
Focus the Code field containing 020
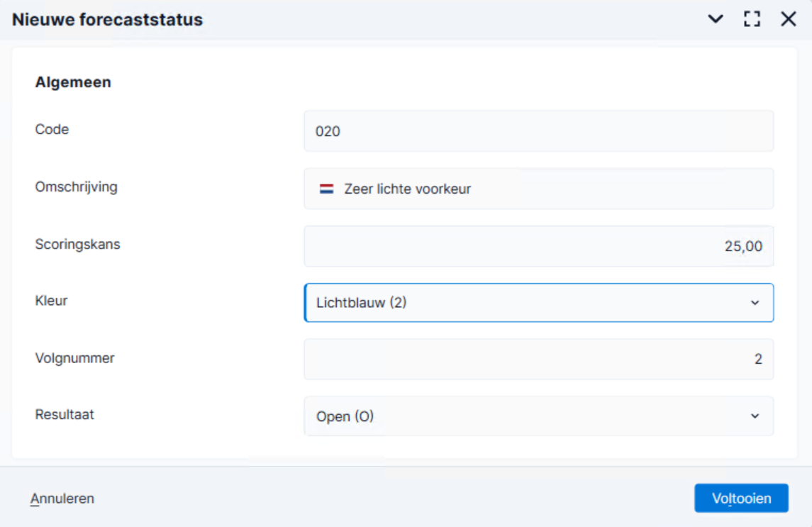[x=538, y=131]
